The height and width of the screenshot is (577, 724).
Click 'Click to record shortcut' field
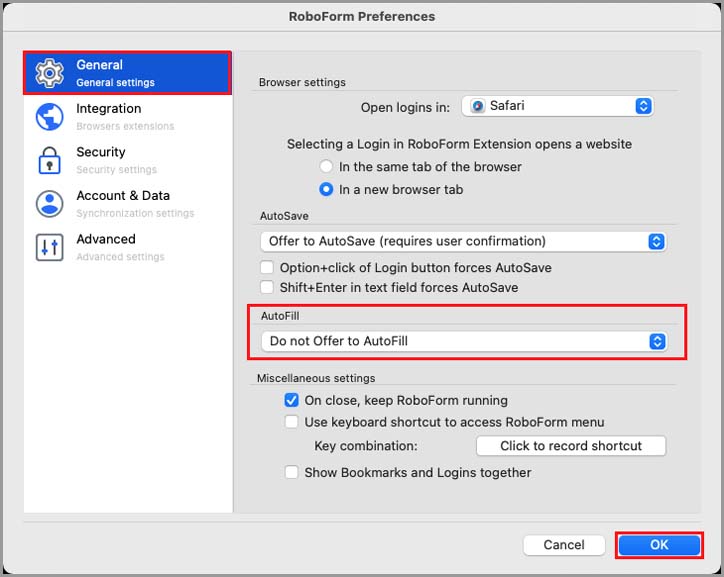click(571, 446)
